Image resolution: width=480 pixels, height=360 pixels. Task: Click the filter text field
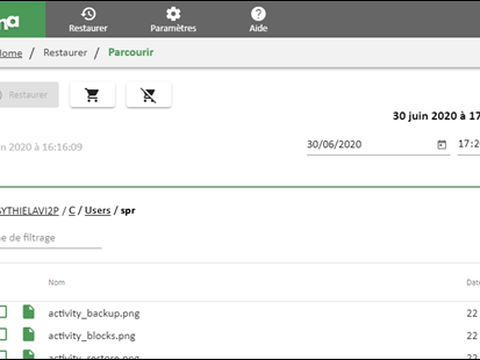51,239
